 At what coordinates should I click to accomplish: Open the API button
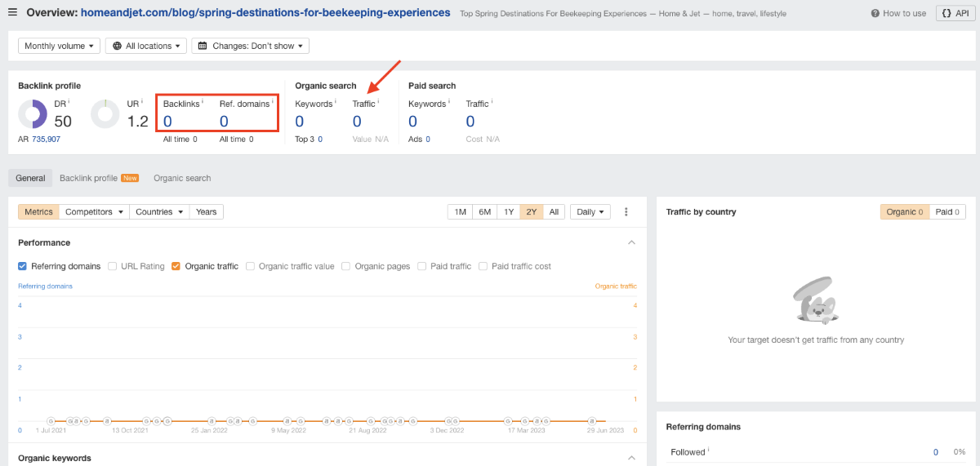pos(954,13)
